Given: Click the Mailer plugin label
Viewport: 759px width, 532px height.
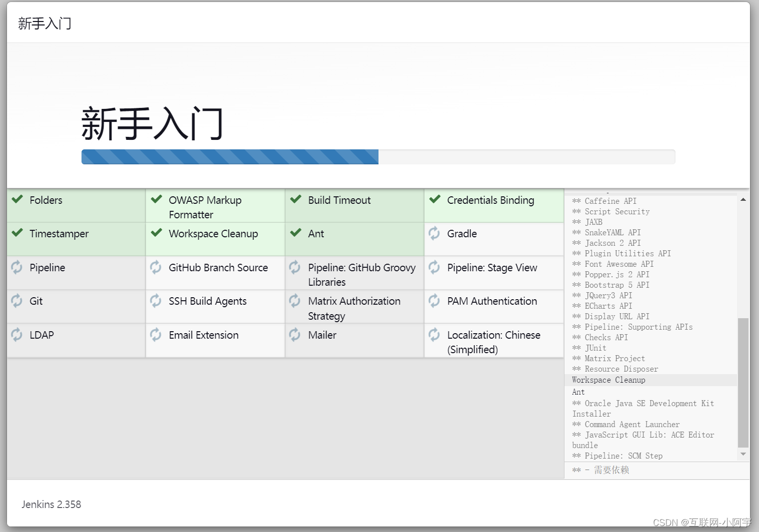Looking at the screenshot, I should click(322, 335).
